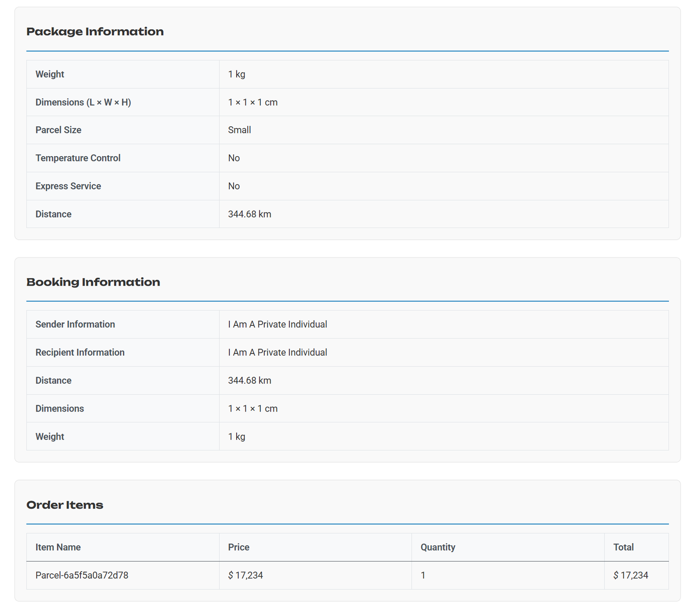Select the Total column header
Image resolution: width=700 pixels, height=607 pixels.
coord(623,547)
